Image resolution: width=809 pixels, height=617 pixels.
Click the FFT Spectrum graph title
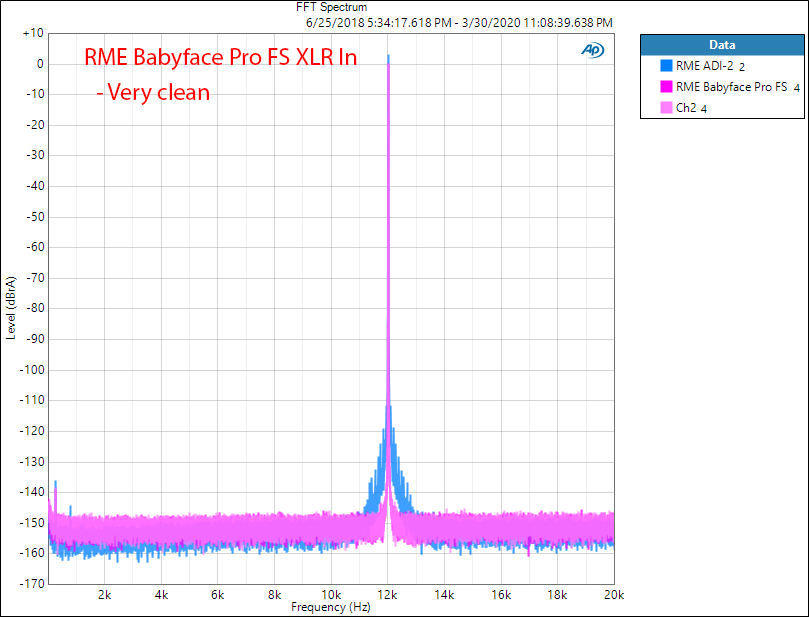[x=331, y=7]
